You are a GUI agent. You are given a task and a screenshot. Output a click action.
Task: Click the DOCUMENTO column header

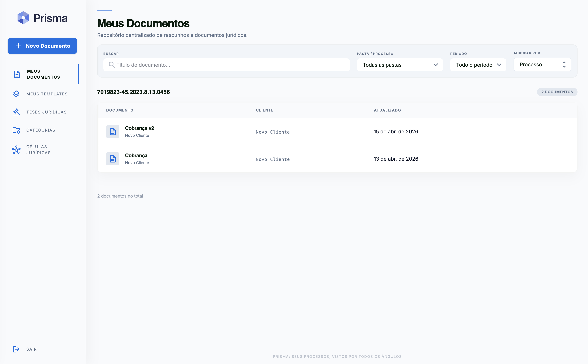(x=120, y=110)
